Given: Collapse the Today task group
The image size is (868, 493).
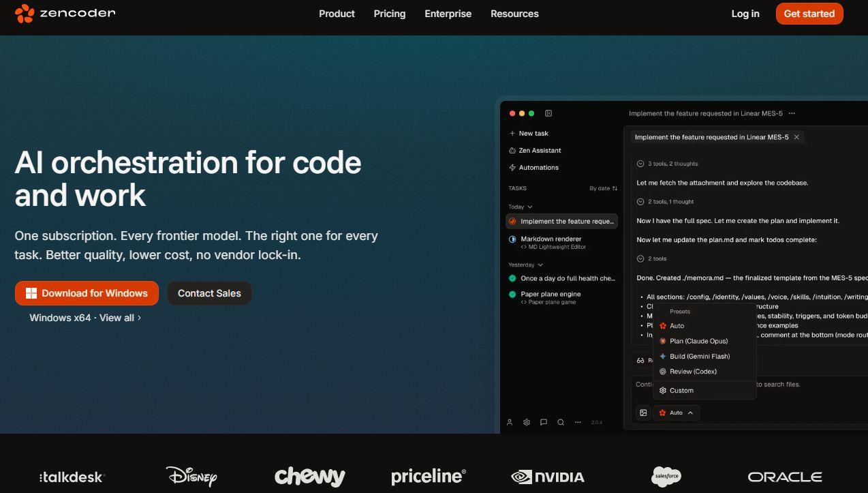Looking at the screenshot, I should (x=521, y=207).
